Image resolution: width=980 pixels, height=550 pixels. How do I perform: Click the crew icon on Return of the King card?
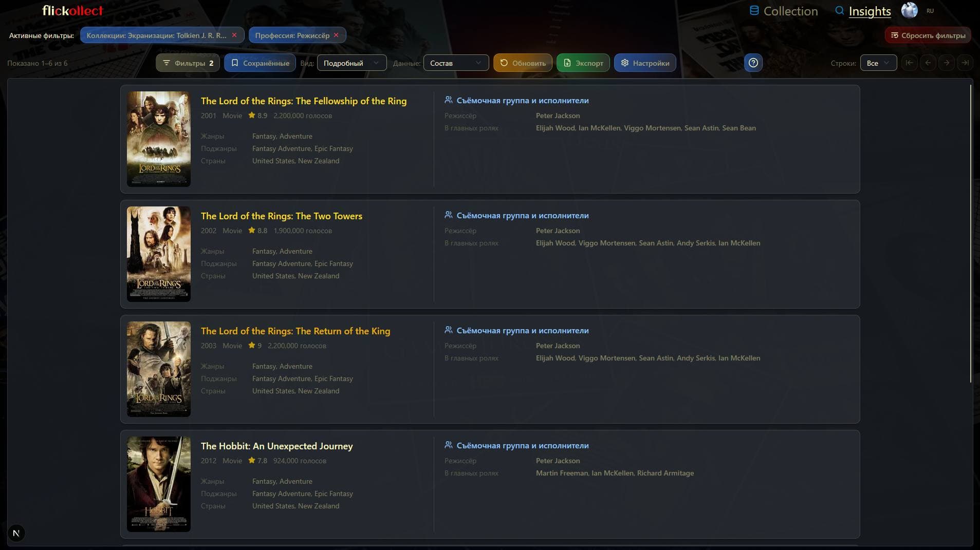point(449,330)
